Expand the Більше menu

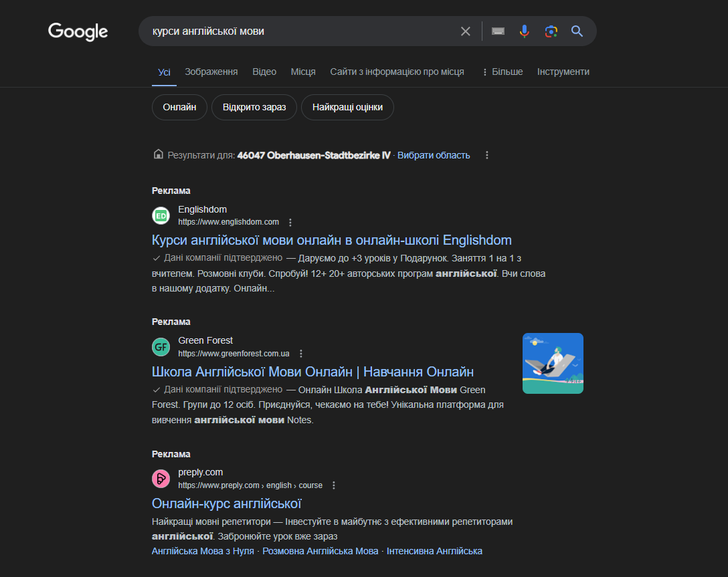503,72
